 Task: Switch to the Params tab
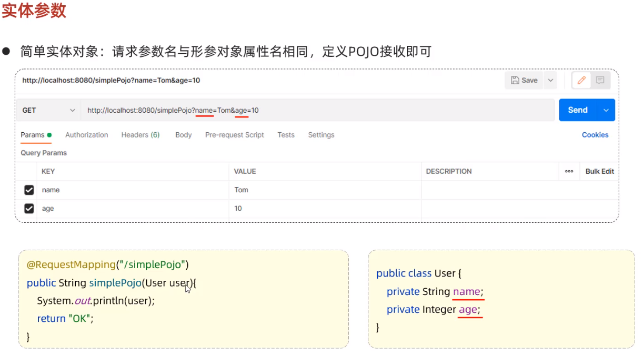pyautogui.click(x=36, y=135)
